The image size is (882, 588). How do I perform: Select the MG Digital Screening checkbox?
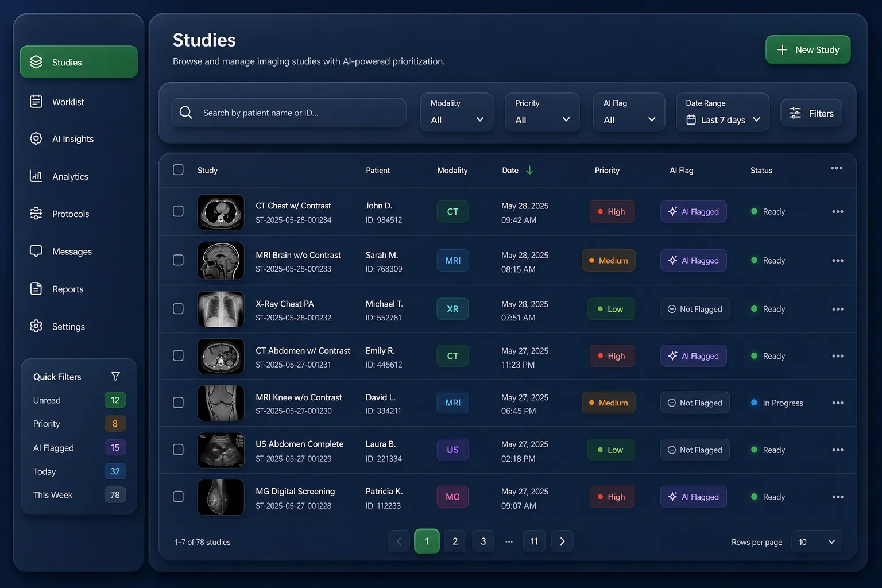[179, 497]
